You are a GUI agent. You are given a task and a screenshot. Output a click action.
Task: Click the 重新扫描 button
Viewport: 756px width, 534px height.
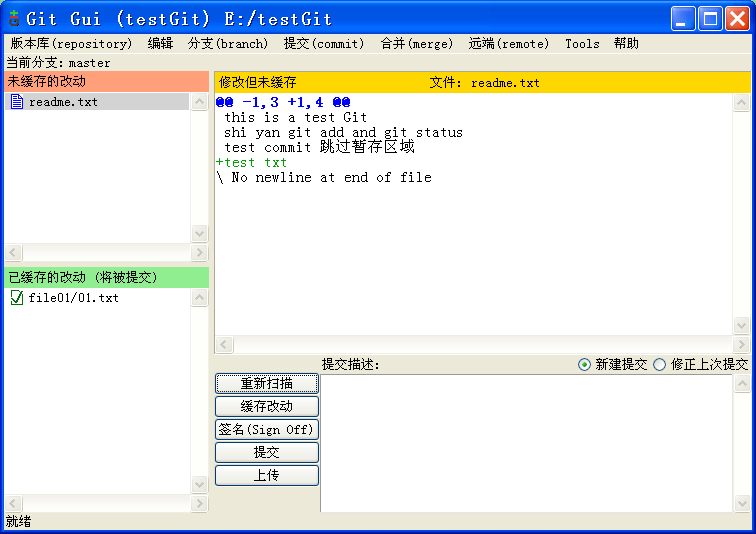[x=267, y=383]
